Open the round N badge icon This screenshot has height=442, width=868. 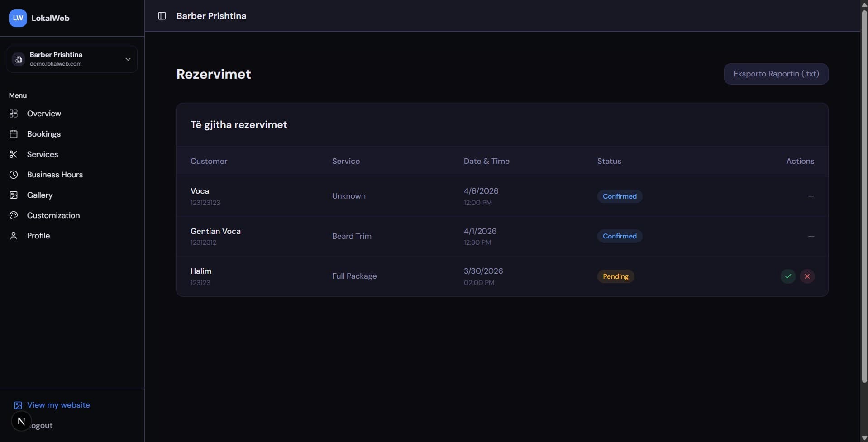tap(21, 422)
